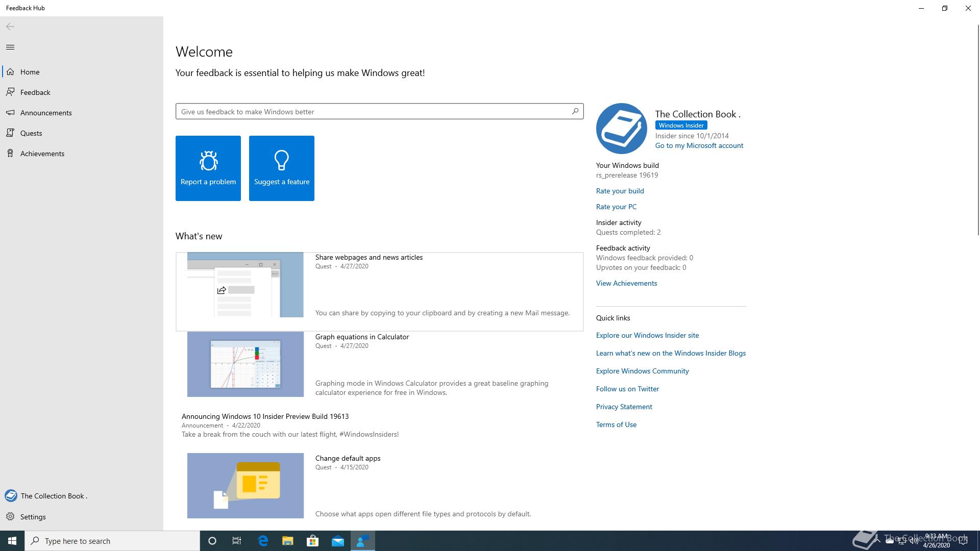This screenshot has width=980, height=551.
Task: Go to Announcements in sidebar
Action: coord(46,113)
